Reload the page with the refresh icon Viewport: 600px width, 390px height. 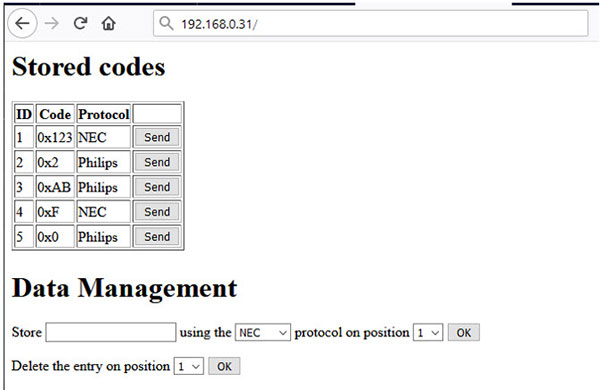tap(80, 24)
